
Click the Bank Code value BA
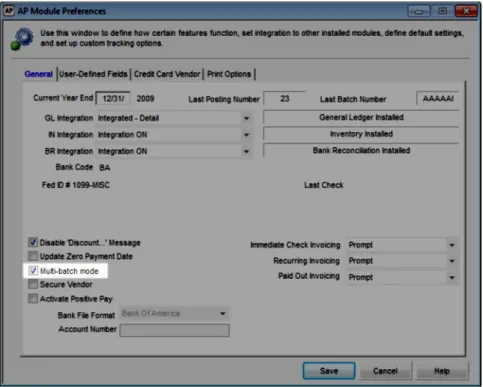coord(105,168)
